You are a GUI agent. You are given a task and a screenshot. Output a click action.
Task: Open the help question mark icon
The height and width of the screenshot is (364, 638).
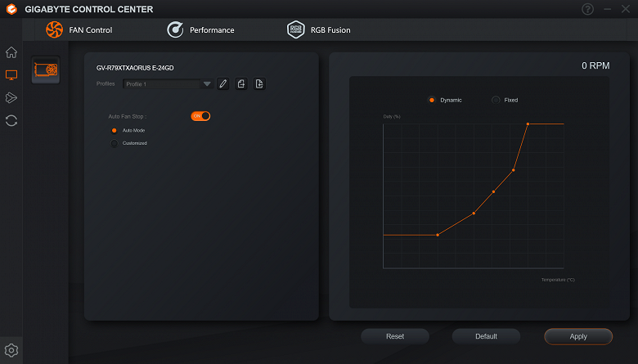[x=587, y=9]
